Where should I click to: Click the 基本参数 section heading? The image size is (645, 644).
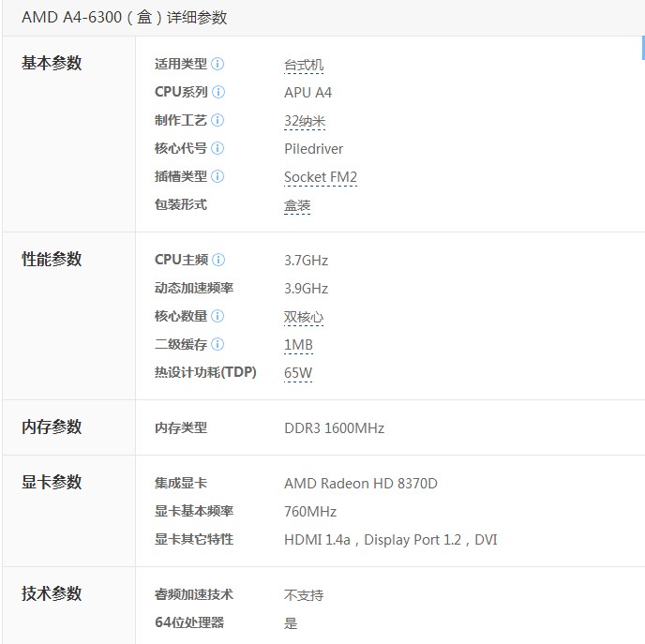pyautogui.click(x=52, y=64)
